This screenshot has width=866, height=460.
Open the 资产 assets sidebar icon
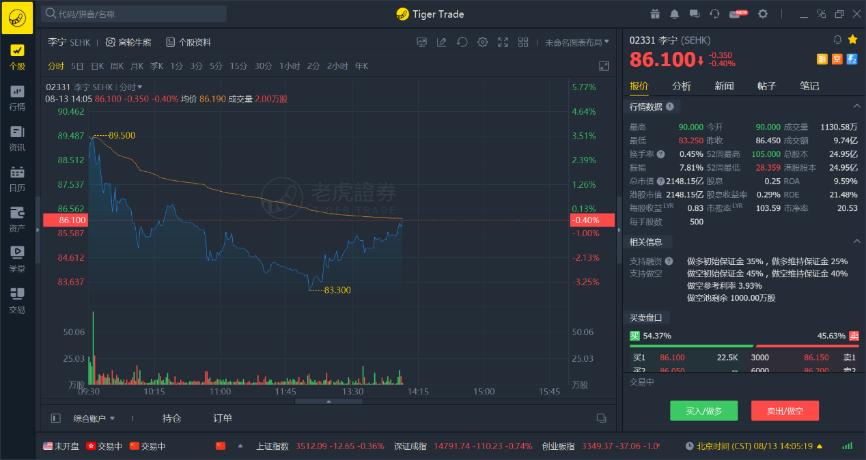pyautogui.click(x=17, y=219)
